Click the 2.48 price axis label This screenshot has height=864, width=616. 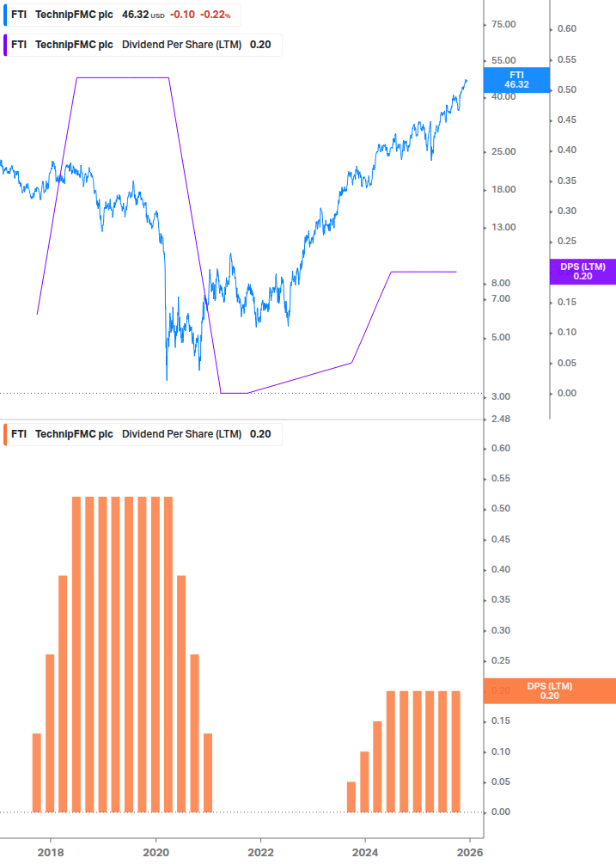click(x=501, y=420)
